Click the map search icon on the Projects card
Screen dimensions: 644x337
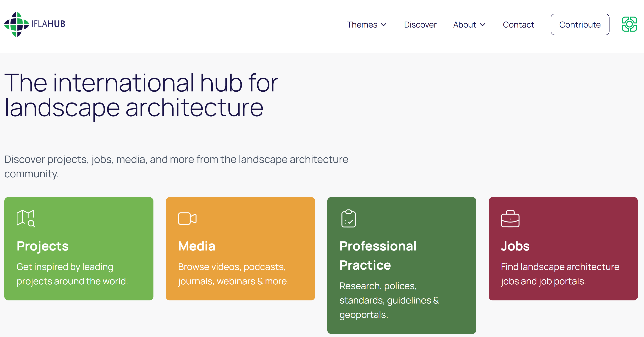[26, 218]
